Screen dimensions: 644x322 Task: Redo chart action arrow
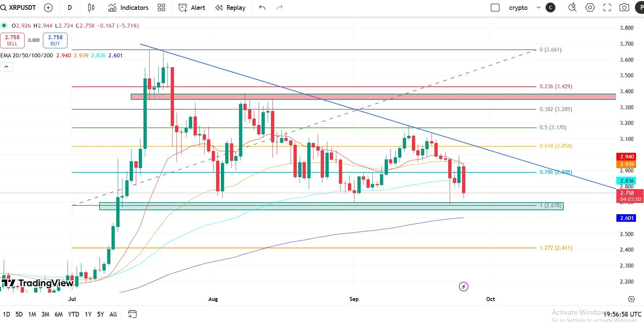pos(280,8)
